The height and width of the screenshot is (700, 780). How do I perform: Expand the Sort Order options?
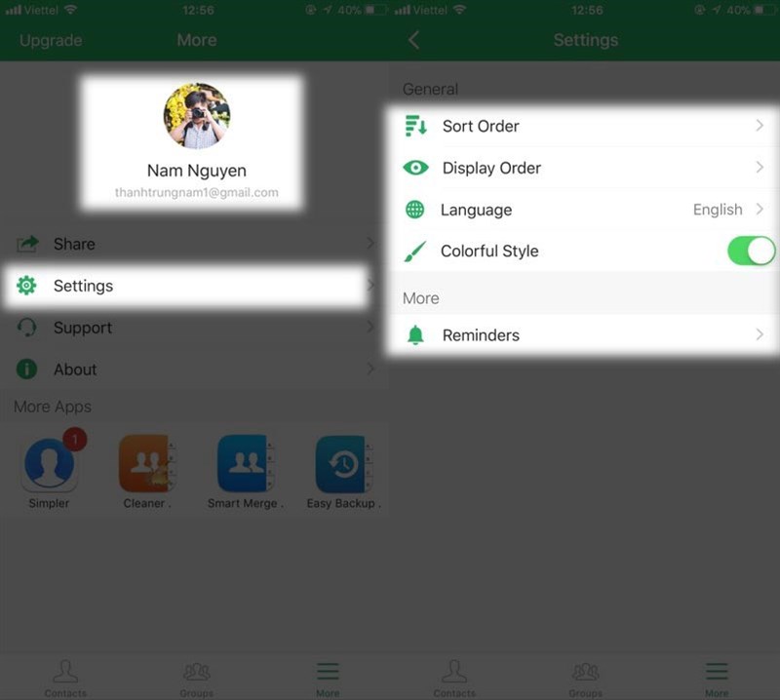click(585, 126)
